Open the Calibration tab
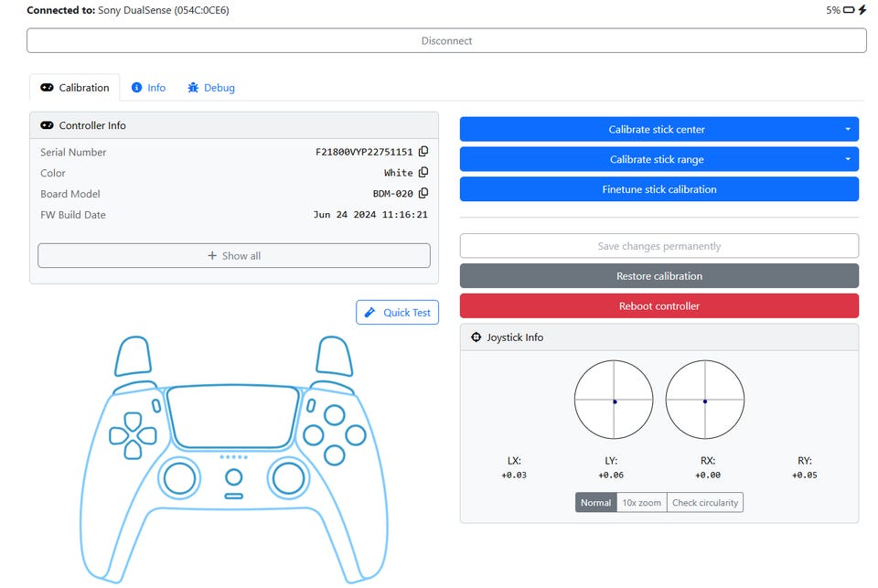Screen dimensions: 878x588 point(74,88)
